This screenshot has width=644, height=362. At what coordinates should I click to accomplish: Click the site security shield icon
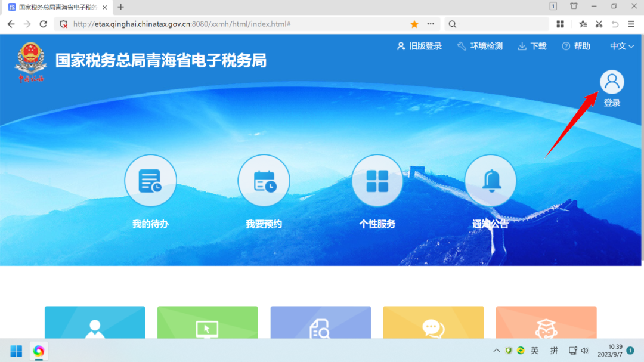[63, 24]
